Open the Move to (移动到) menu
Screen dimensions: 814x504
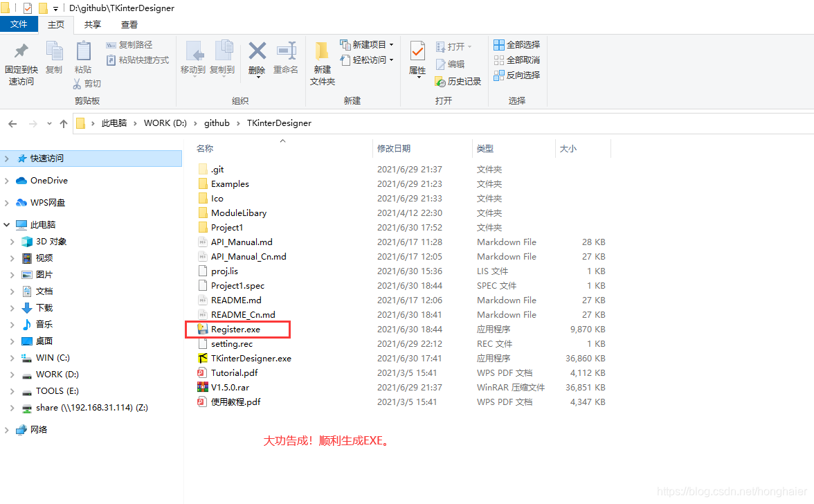193,59
